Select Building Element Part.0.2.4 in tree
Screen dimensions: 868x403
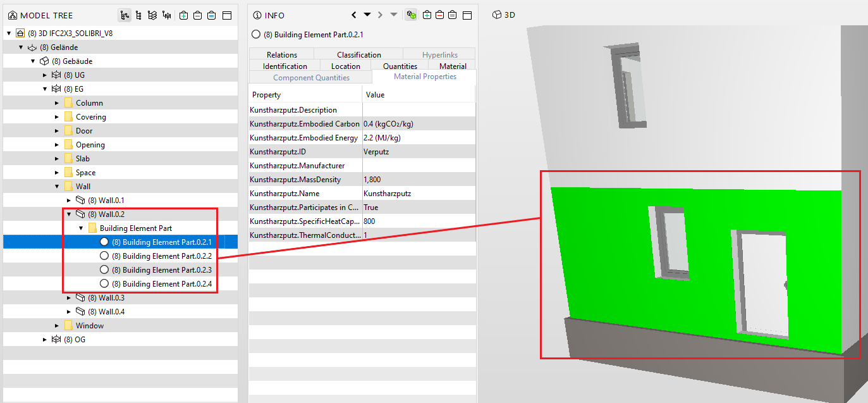pos(161,284)
